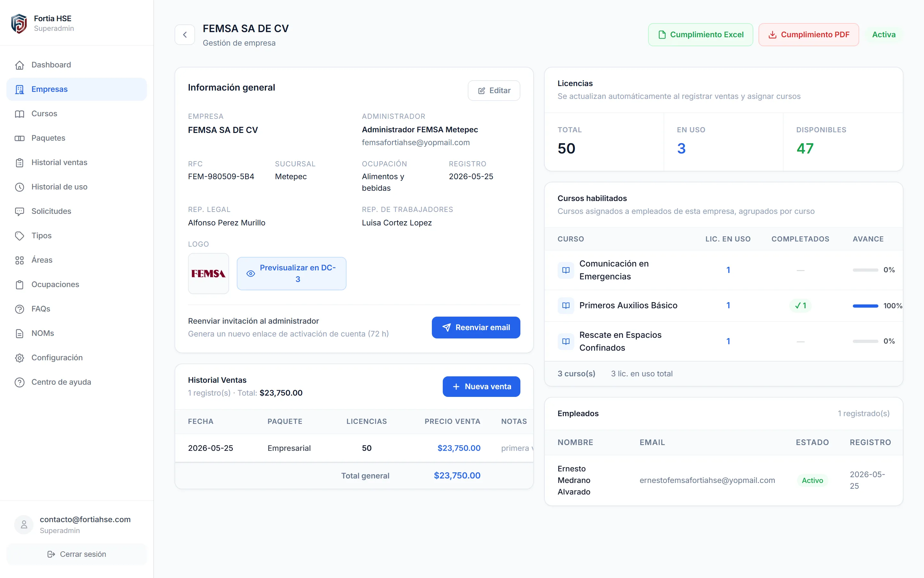Open Configuración from the sidebar
Image resolution: width=924 pixels, height=578 pixels.
pyautogui.click(x=77, y=358)
